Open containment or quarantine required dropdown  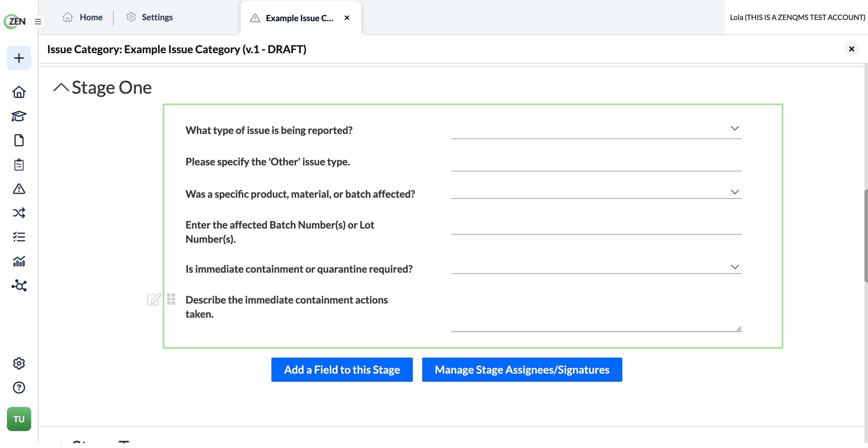click(x=596, y=268)
